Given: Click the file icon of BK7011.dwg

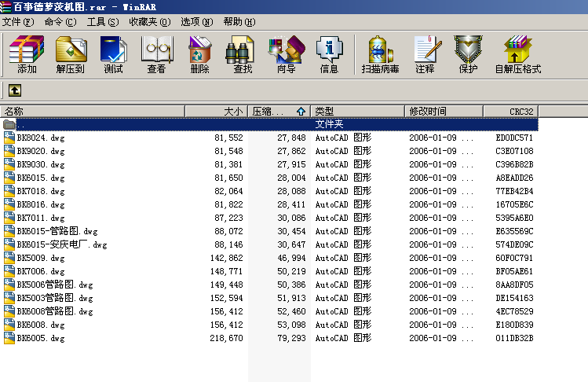Looking at the screenshot, I should click(x=9, y=218).
